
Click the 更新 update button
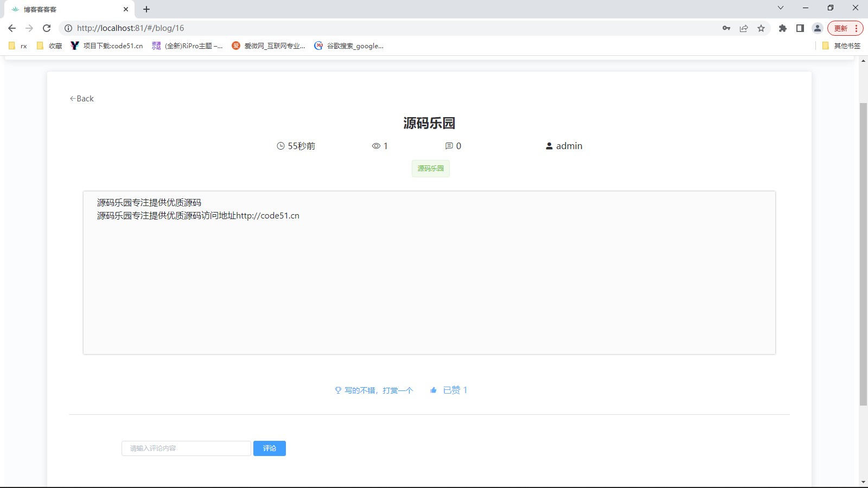[x=845, y=28]
